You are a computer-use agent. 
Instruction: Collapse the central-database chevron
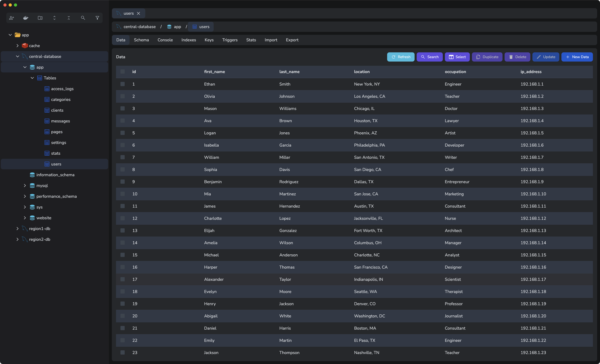(x=18, y=56)
